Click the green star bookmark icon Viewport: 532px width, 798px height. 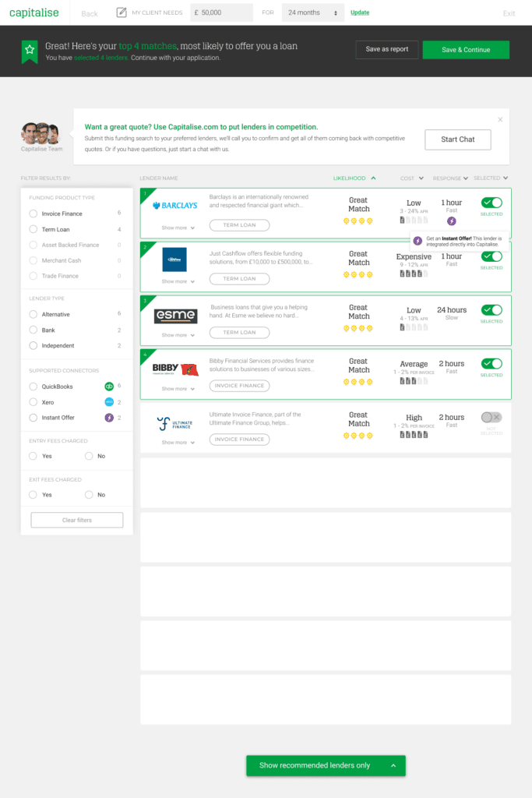coord(30,51)
